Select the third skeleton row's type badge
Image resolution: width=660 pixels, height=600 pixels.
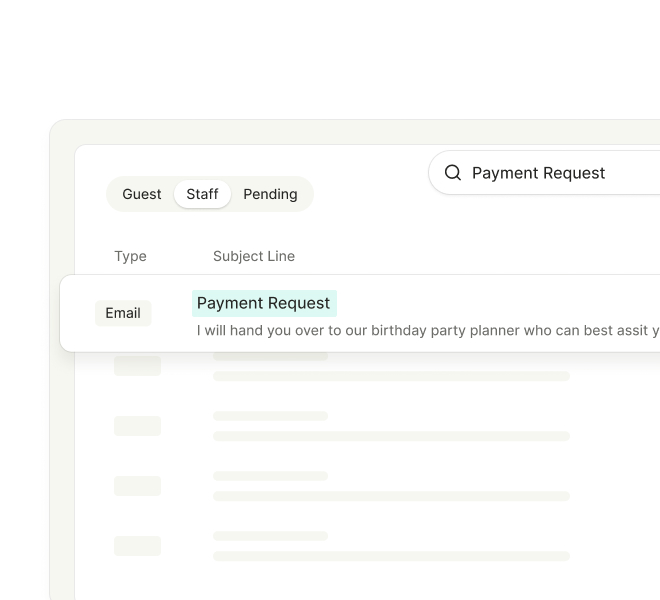point(138,486)
